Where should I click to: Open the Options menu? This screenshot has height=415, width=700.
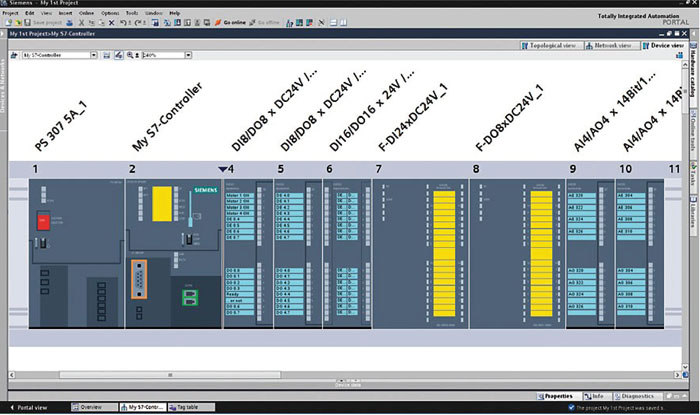tap(110, 12)
